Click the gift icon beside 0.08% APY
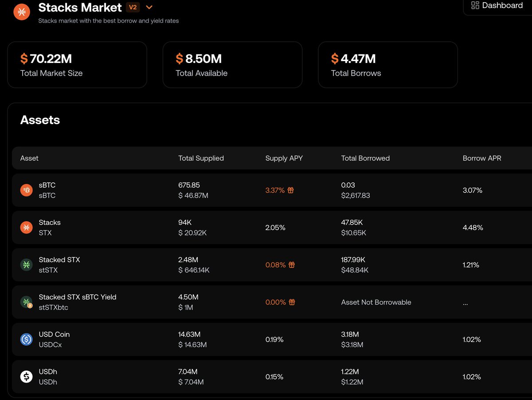Screen dimensions: 532x400 tap(292, 265)
